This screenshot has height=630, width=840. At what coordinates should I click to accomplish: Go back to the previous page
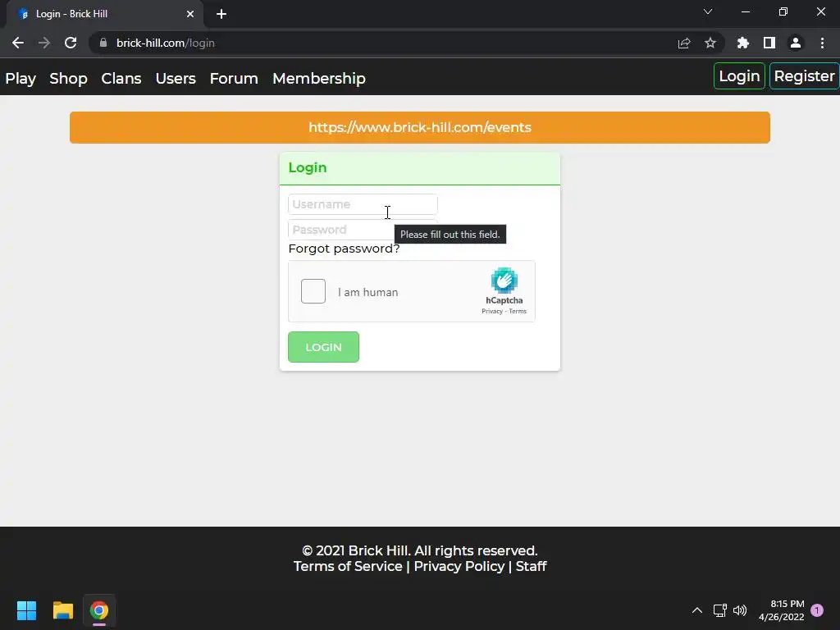[x=18, y=43]
